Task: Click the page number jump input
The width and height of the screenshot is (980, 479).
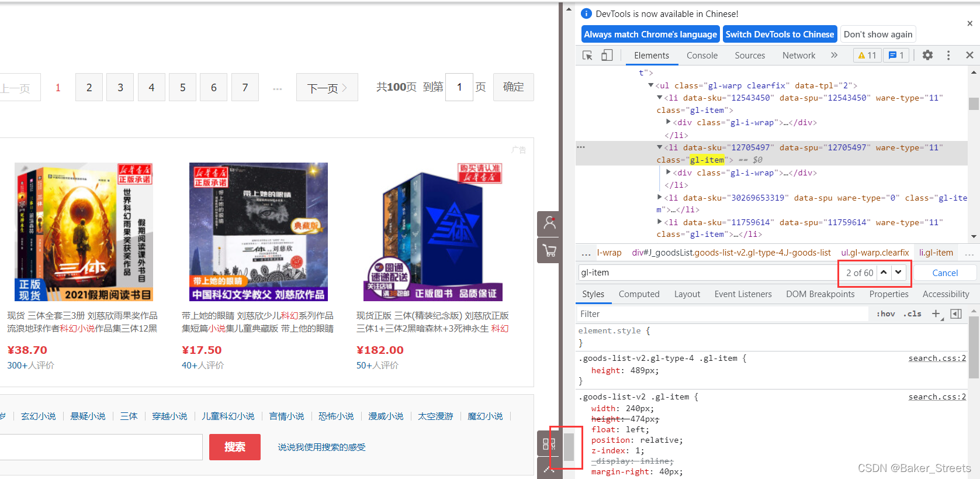Action: [x=459, y=87]
